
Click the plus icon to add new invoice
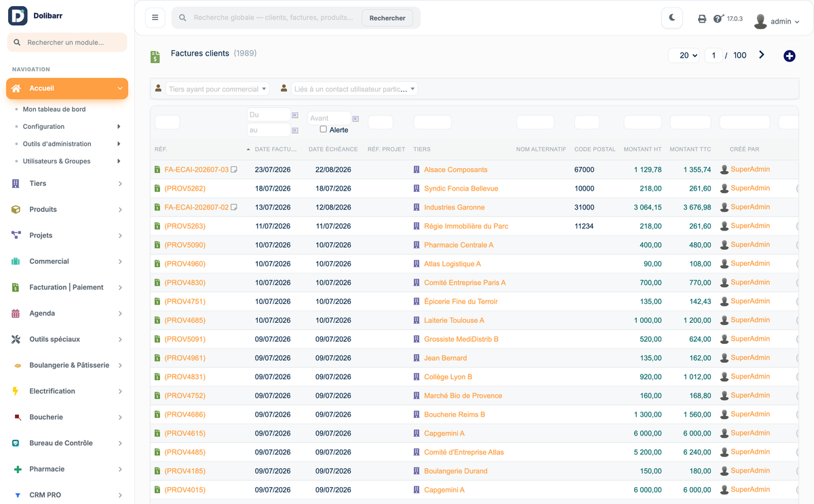tap(790, 56)
